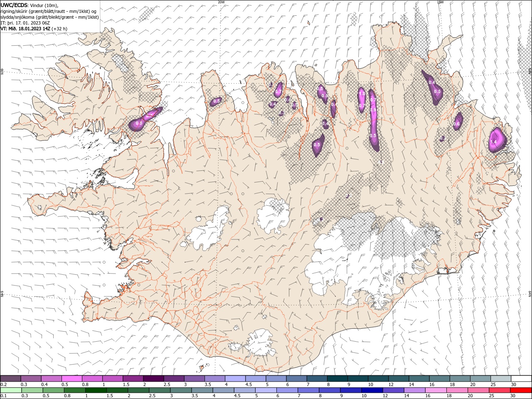Pick the lower legend swatch between 4 and 4.5

[223, 390]
